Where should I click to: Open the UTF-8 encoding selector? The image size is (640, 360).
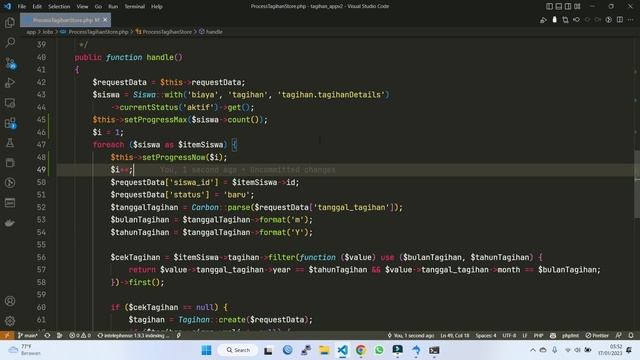pyautogui.click(x=509, y=335)
